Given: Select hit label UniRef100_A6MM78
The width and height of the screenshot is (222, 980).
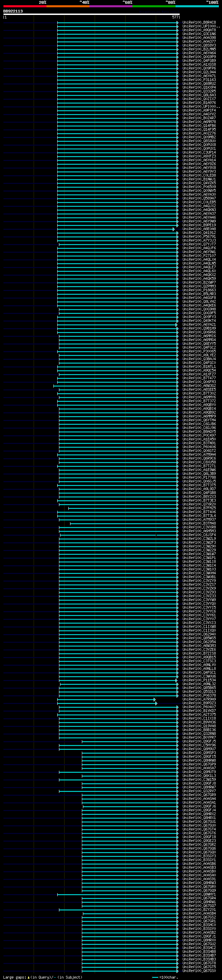Looking at the screenshot, I should pyautogui.click(x=199, y=122).
